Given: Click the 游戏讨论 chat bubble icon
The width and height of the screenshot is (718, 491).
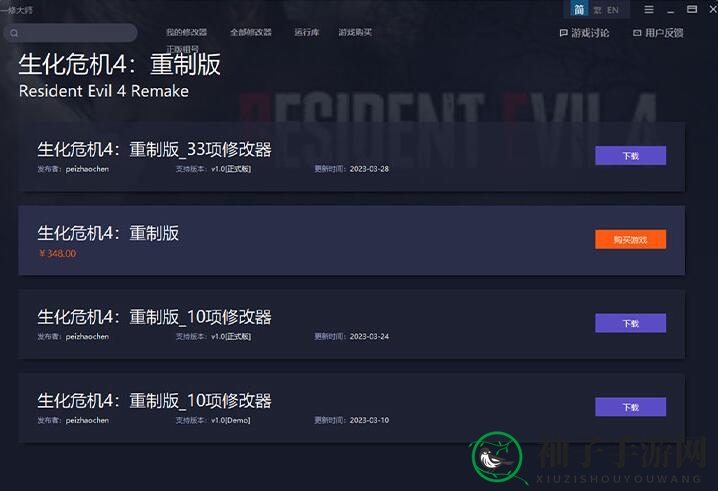Looking at the screenshot, I should tap(564, 33).
